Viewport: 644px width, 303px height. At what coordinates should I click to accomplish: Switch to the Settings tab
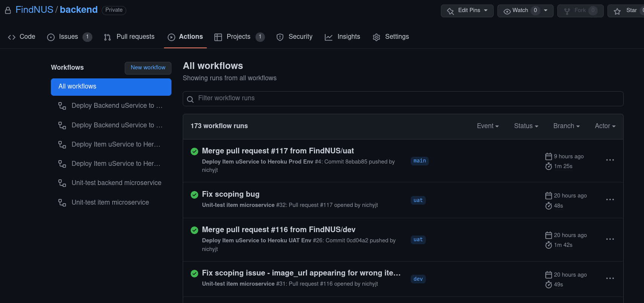[391, 37]
